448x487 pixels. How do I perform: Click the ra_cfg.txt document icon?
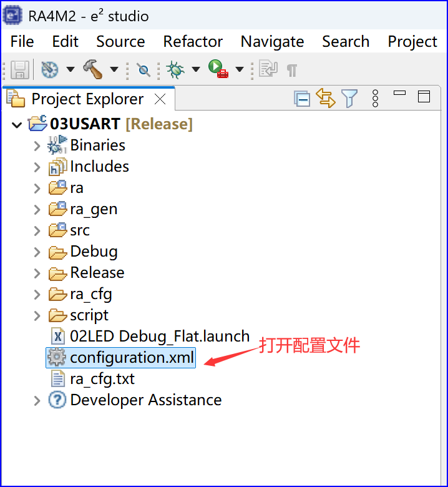(58, 378)
